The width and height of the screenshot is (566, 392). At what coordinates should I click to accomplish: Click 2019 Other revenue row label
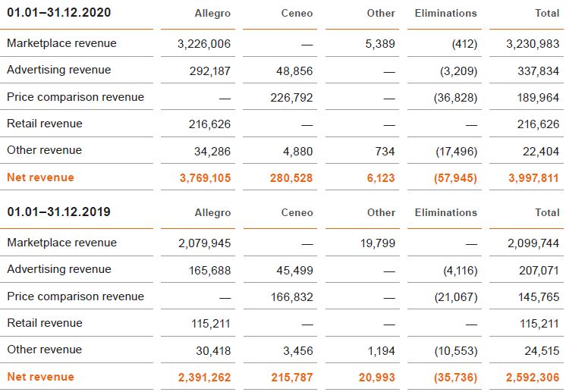pyautogui.click(x=42, y=350)
